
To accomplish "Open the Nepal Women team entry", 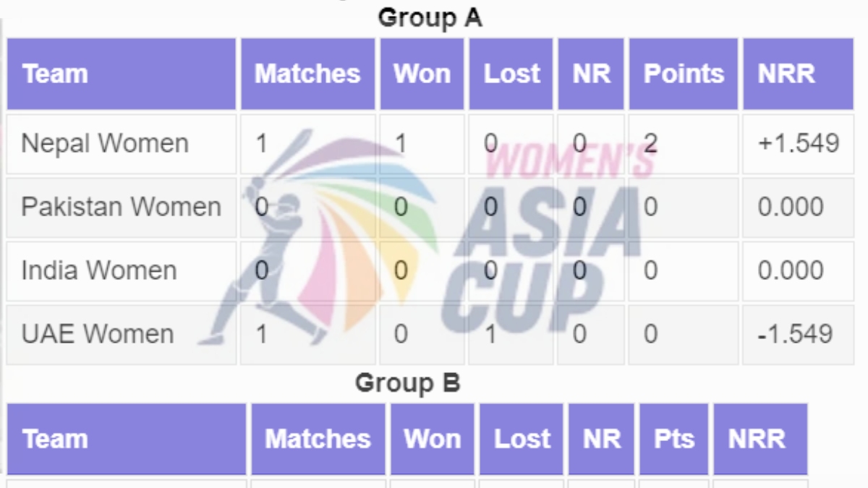I will pyautogui.click(x=105, y=143).
